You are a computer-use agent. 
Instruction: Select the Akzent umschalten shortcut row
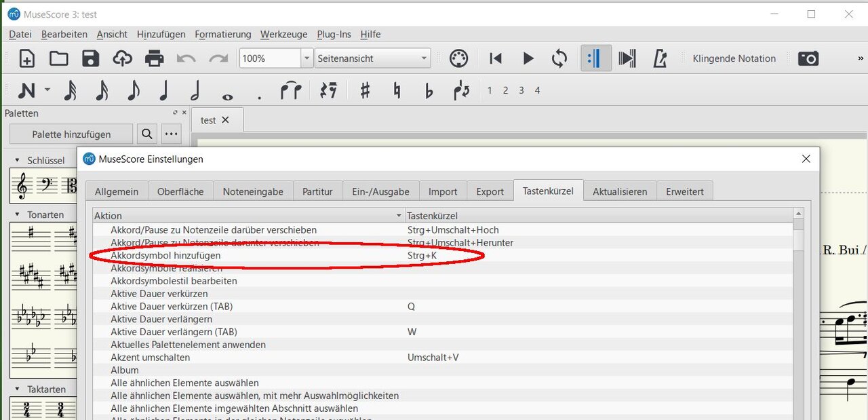click(442, 358)
